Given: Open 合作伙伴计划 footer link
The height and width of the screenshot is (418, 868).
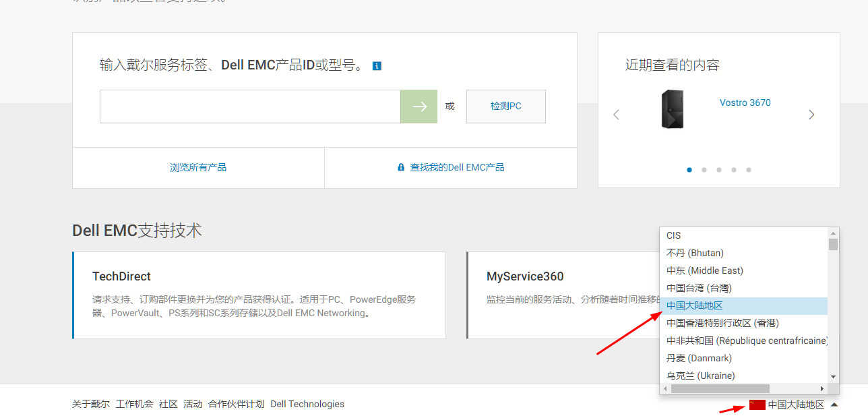Looking at the screenshot, I should pos(237,405).
